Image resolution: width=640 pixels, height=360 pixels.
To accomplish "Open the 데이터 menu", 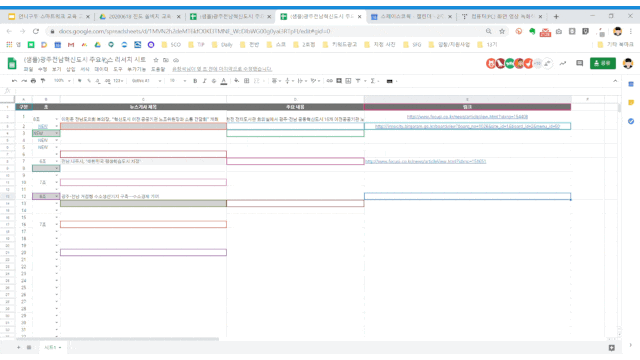I will [x=101, y=69].
